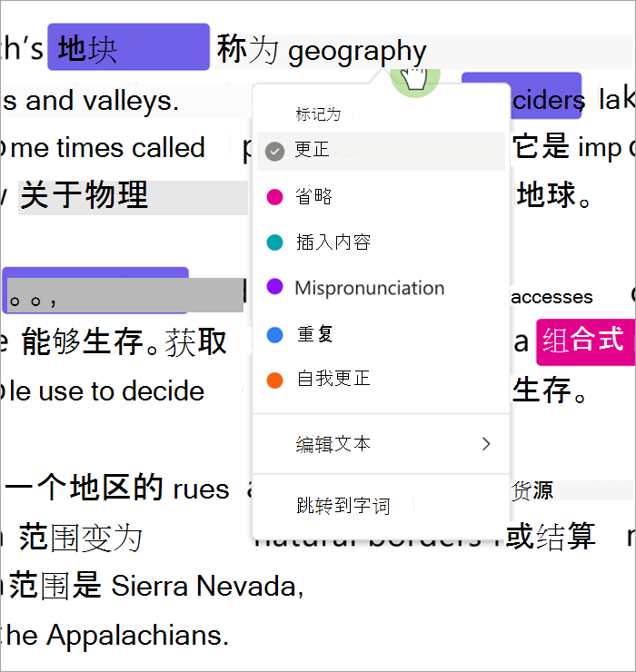Click the text 范围变为

click(80, 539)
